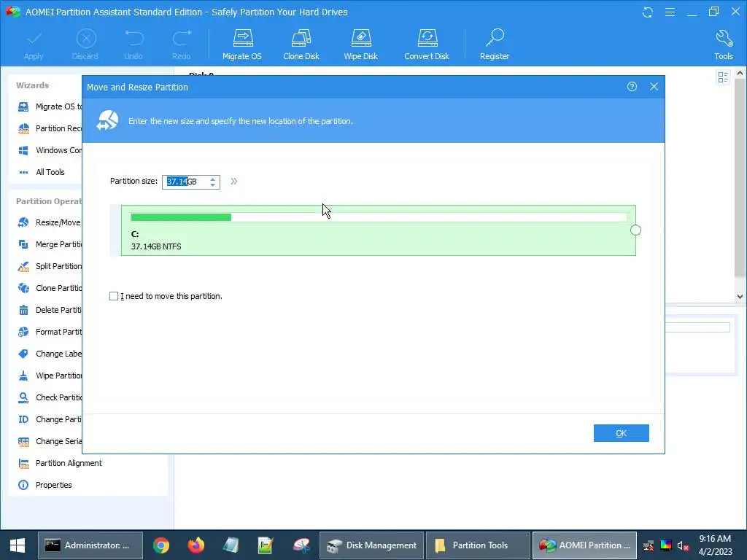Open All Tools in sidebar
Screen dimensions: 747x560
point(41,172)
